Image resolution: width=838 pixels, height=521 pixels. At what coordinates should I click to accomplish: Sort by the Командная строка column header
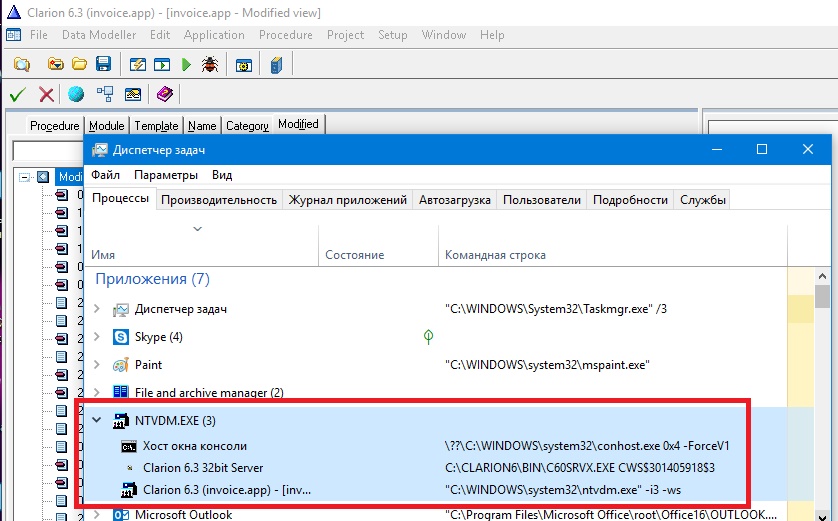(x=495, y=256)
